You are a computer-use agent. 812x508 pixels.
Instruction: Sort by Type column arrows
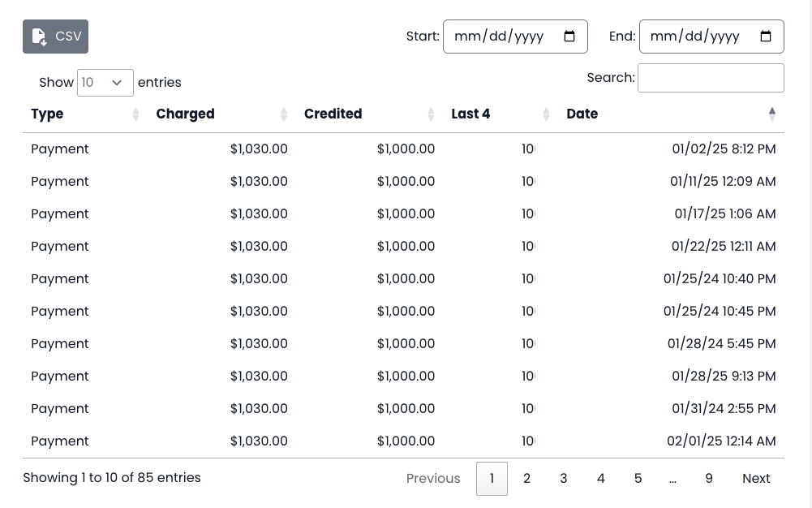tap(135, 114)
